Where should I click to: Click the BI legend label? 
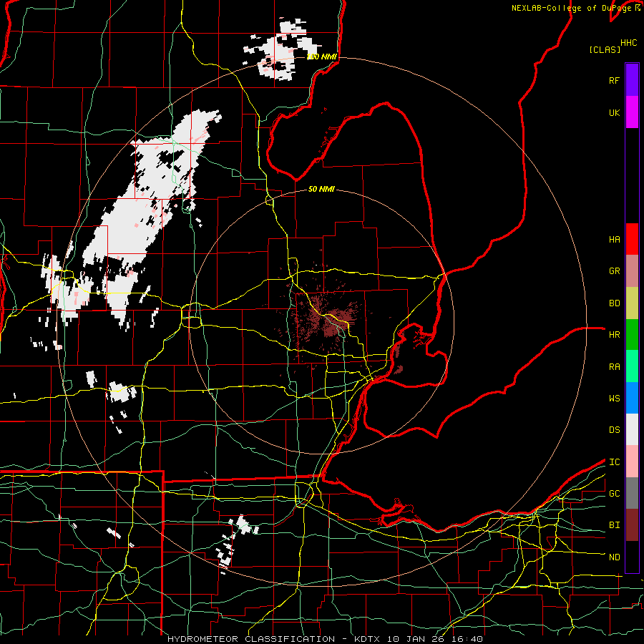tap(614, 525)
